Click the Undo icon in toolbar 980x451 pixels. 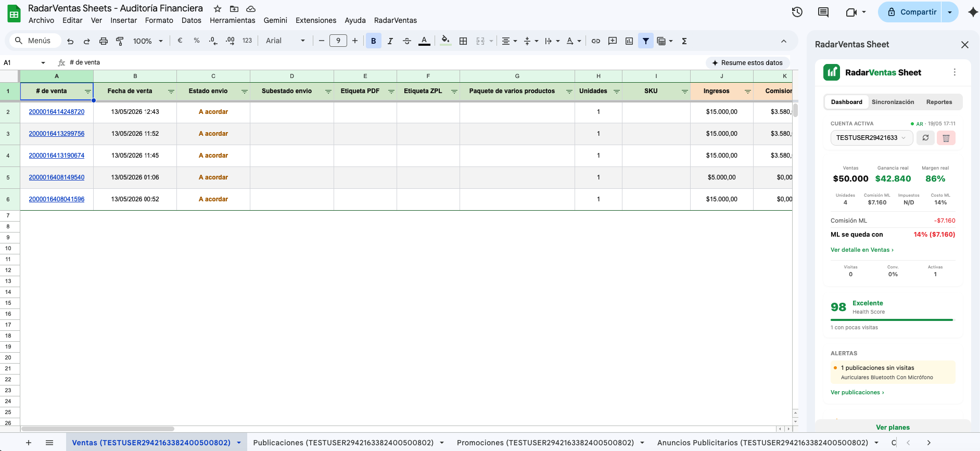tap(70, 41)
